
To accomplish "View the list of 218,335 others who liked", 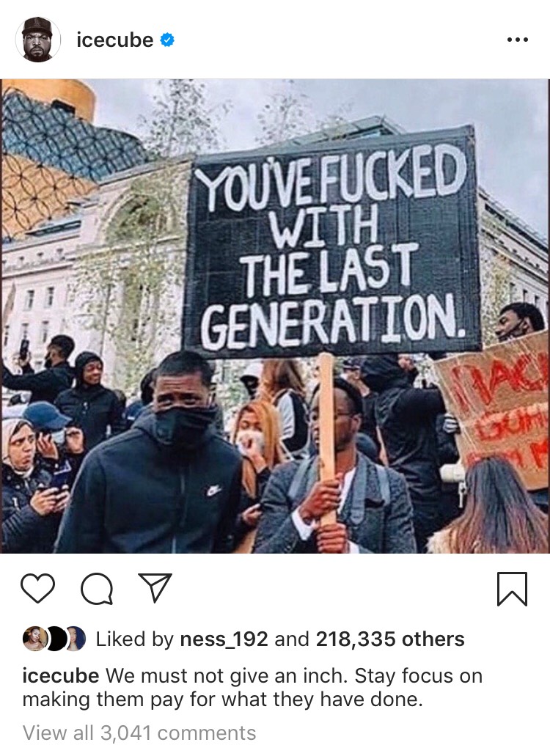I will (x=390, y=639).
